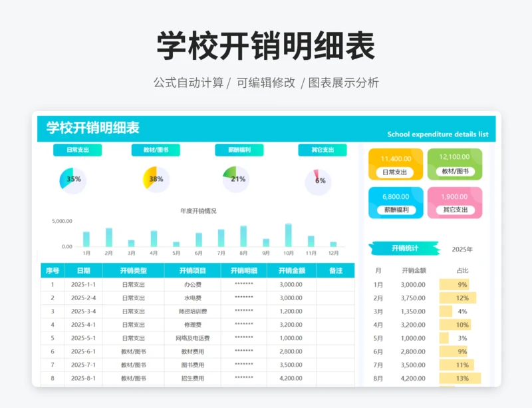The width and height of the screenshot is (532, 408).
Task: Select the 公式自动计算 tagline text
Action: click(189, 83)
